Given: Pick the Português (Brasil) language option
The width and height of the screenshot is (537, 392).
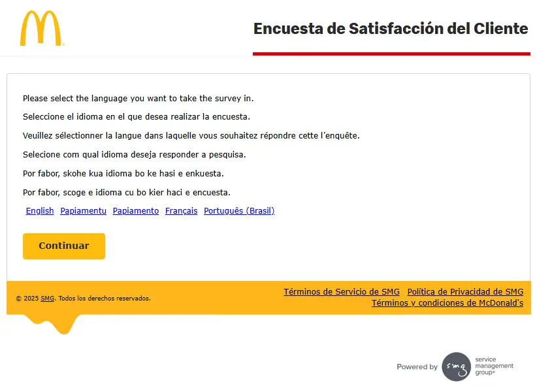Looking at the screenshot, I should tap(239, 211).
